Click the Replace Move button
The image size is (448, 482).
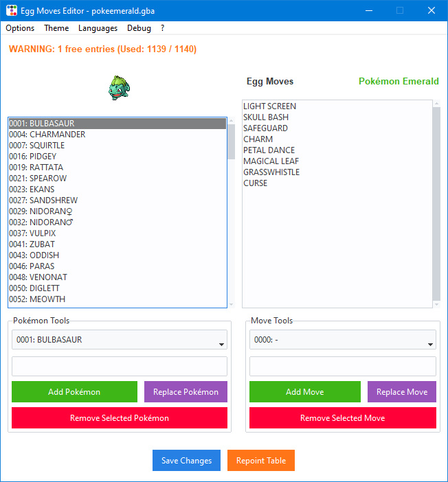tap(401, 392)
